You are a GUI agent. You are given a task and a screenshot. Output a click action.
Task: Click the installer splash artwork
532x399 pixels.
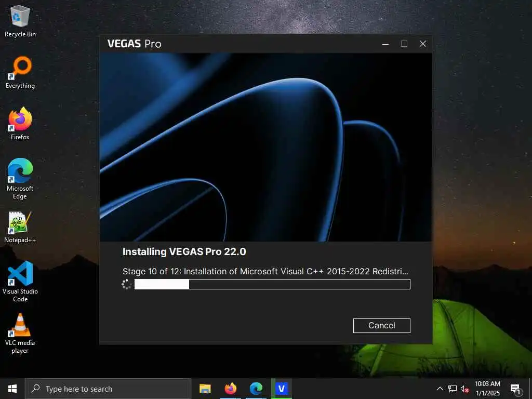tap(265, 147)
